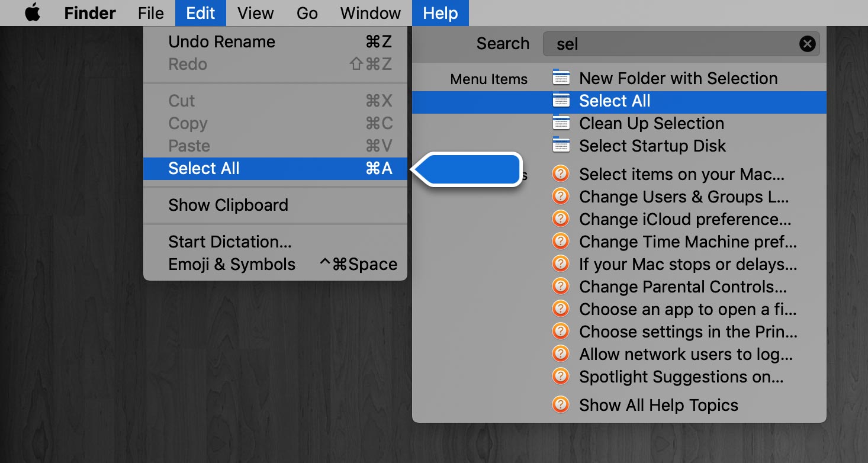Open Emoji & Symbols from Edit menu
This screenshot has width=868, height=463.
pyautogui.click(x=232, y=265)
